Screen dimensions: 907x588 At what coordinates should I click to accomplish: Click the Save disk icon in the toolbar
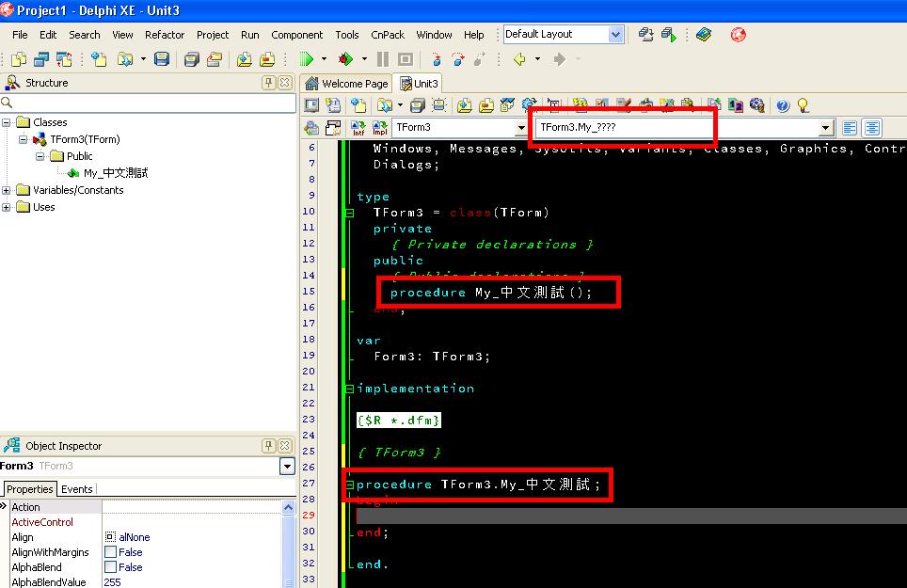click(162, 59)
